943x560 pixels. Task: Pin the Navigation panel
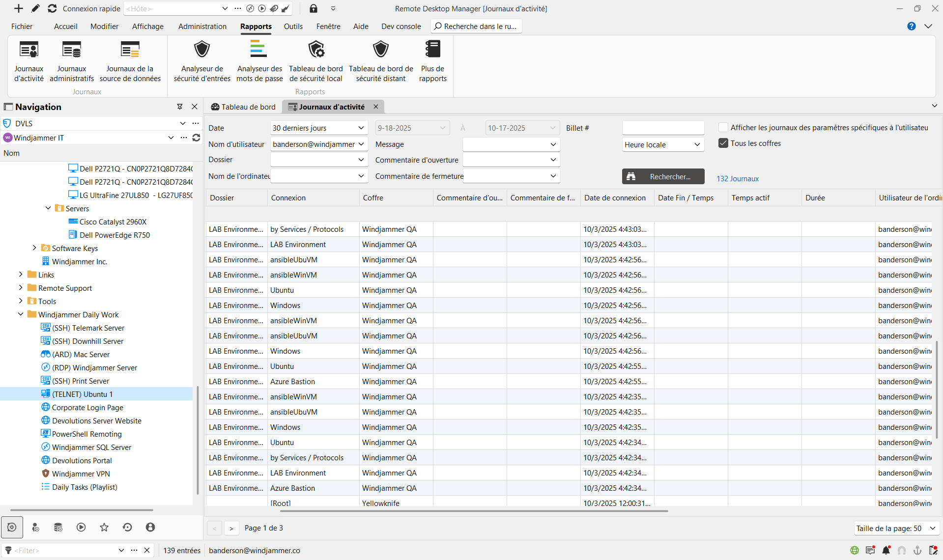pos(180,107)
